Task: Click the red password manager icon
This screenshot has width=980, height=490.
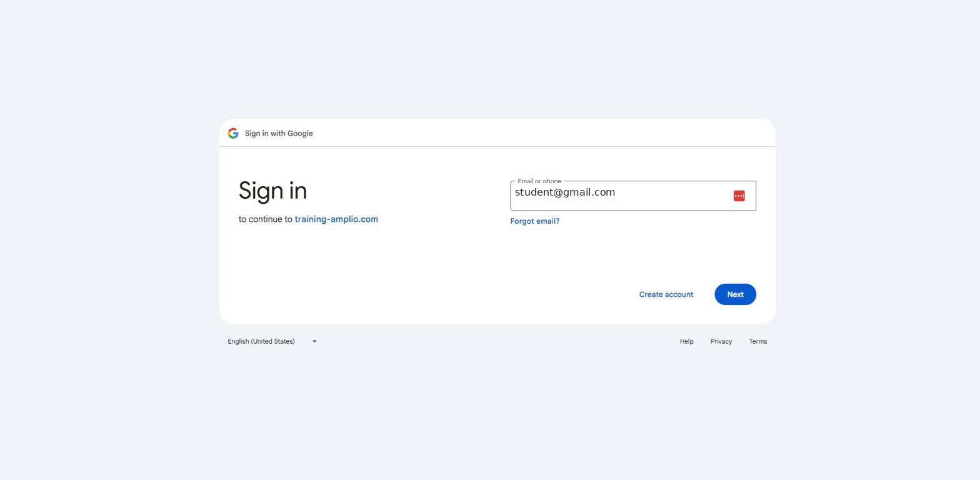Action: tap(739, 196)
